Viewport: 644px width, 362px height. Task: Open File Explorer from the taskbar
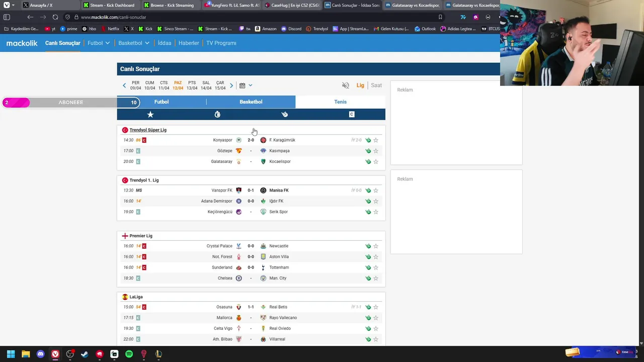(26, 354)
